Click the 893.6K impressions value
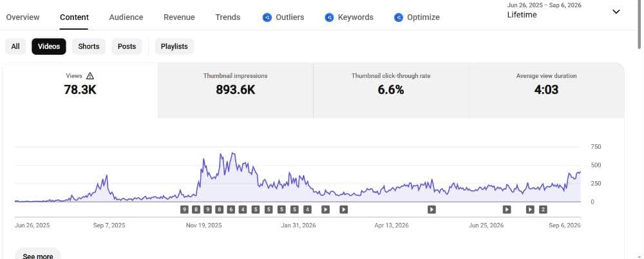 (235, 90)
